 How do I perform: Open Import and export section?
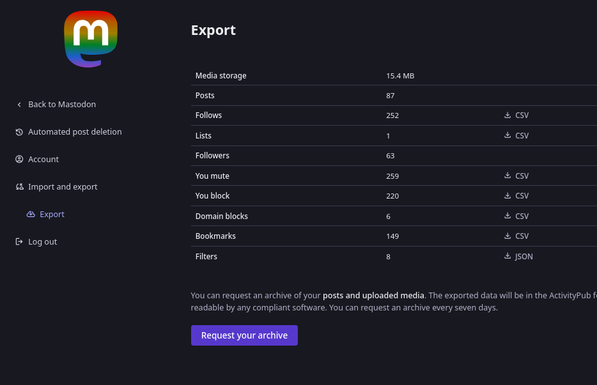(x=56, y=187)
